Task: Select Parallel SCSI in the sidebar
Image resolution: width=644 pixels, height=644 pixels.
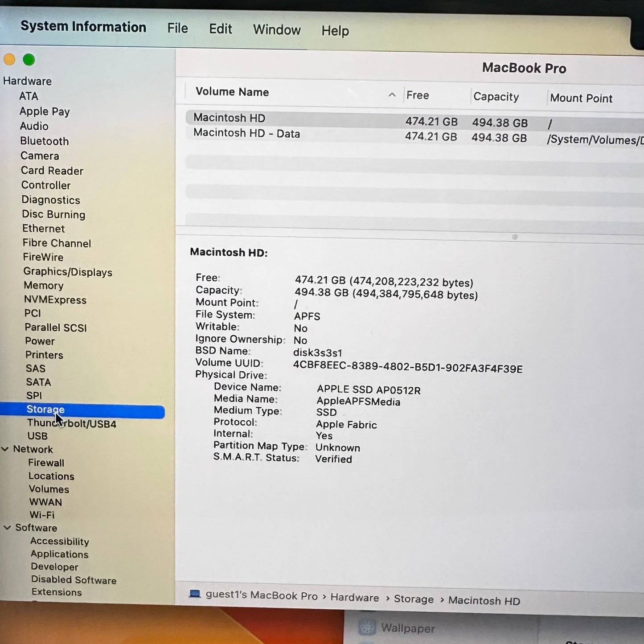Action: pyautogui.click(x=56, y=328)
